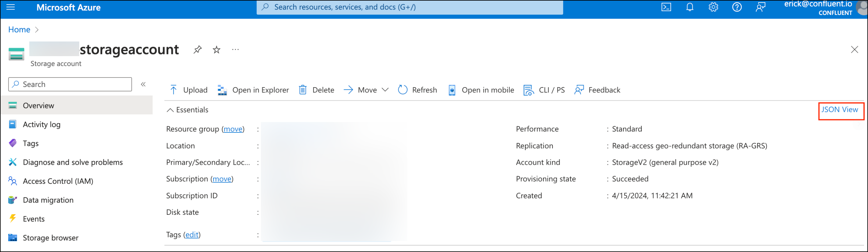Add storage account to favorites star

[x=217, y=50]
